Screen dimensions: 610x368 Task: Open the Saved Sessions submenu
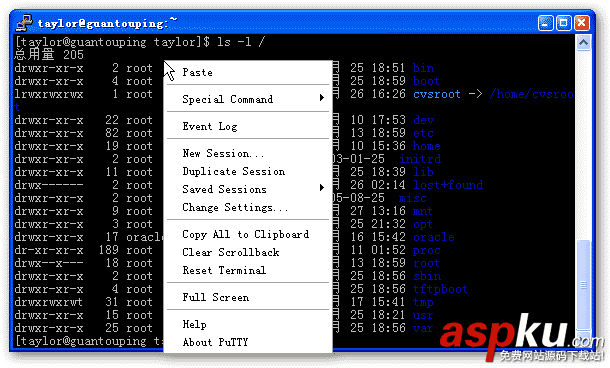coord(248,189)
